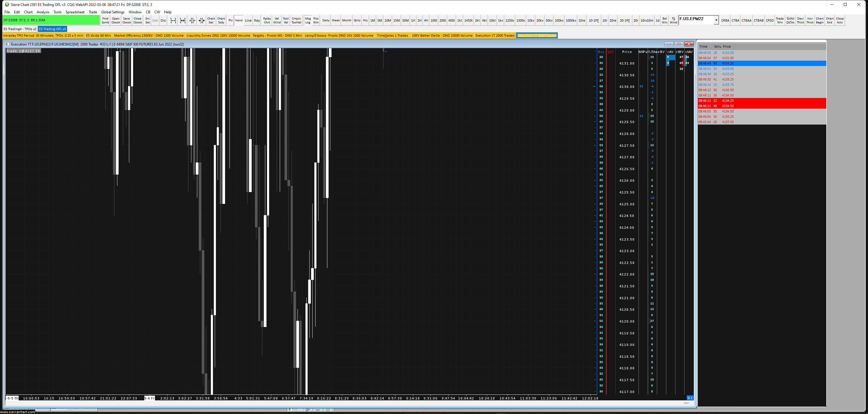Screen dimensions: 868x414
Task: Click the 5M timeframe button
Action: pyautogui.click(x=379, y=20)
